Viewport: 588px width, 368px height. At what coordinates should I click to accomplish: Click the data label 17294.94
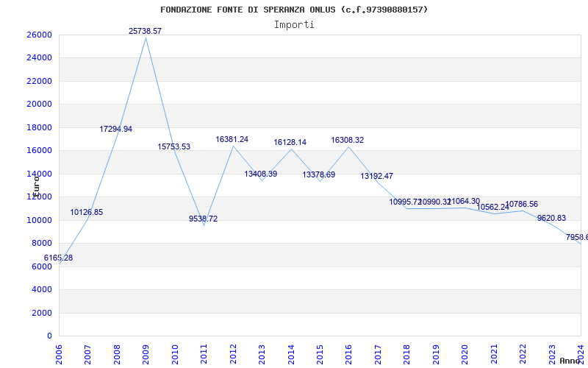coord(116,130)
